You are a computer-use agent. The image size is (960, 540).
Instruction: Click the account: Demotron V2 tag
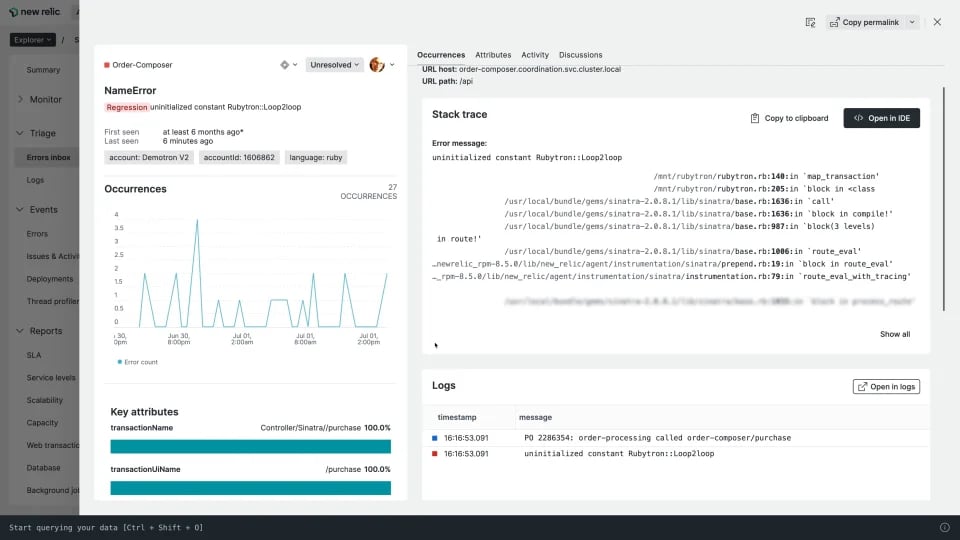[149, 157]
